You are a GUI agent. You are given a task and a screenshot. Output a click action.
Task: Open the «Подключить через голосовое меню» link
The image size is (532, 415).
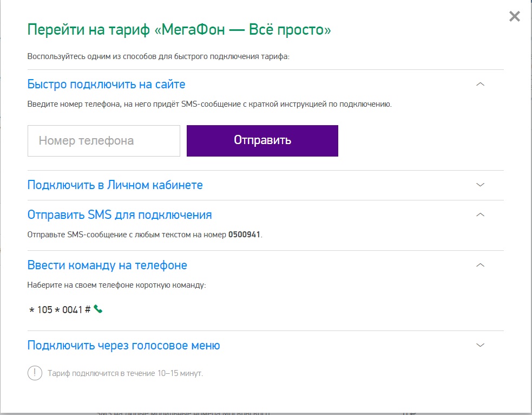123,345
